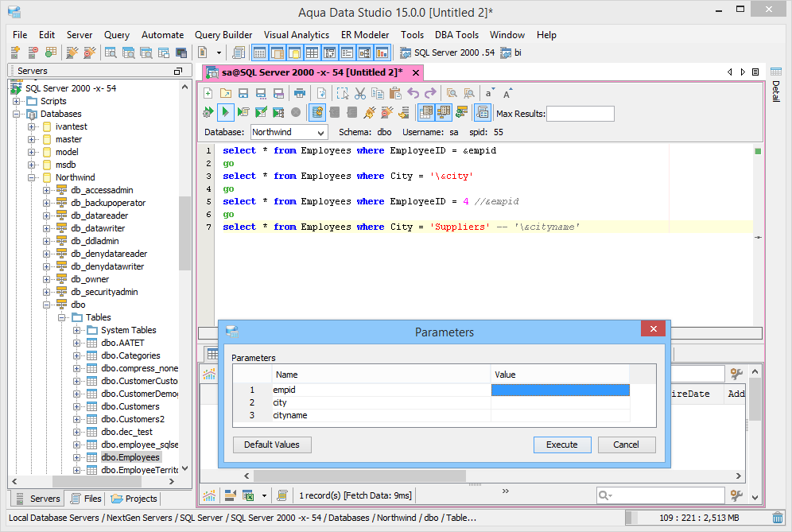This screenshot has height=532, width=792.
Task: Click the Save floppy disk icon
Action: [243, 94]
